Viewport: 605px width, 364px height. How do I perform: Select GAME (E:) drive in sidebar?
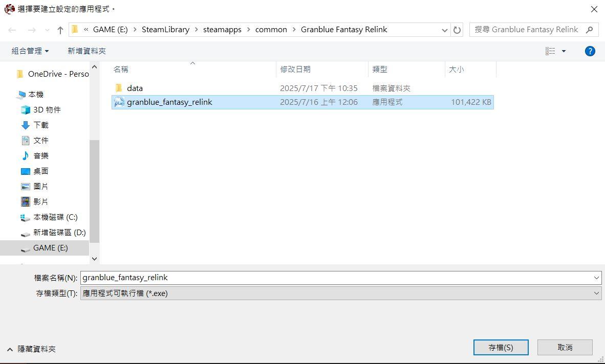pos(45,247)
